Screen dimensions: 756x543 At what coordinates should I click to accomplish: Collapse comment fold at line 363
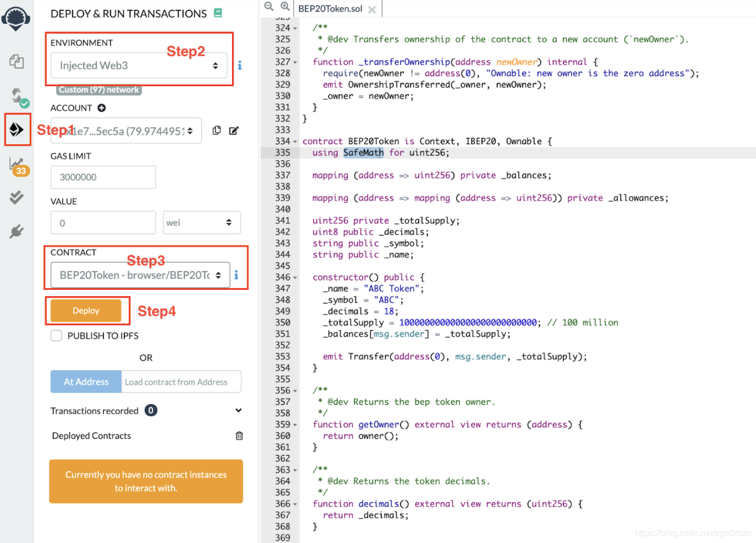pyautogui.click(x=295, y=470)
